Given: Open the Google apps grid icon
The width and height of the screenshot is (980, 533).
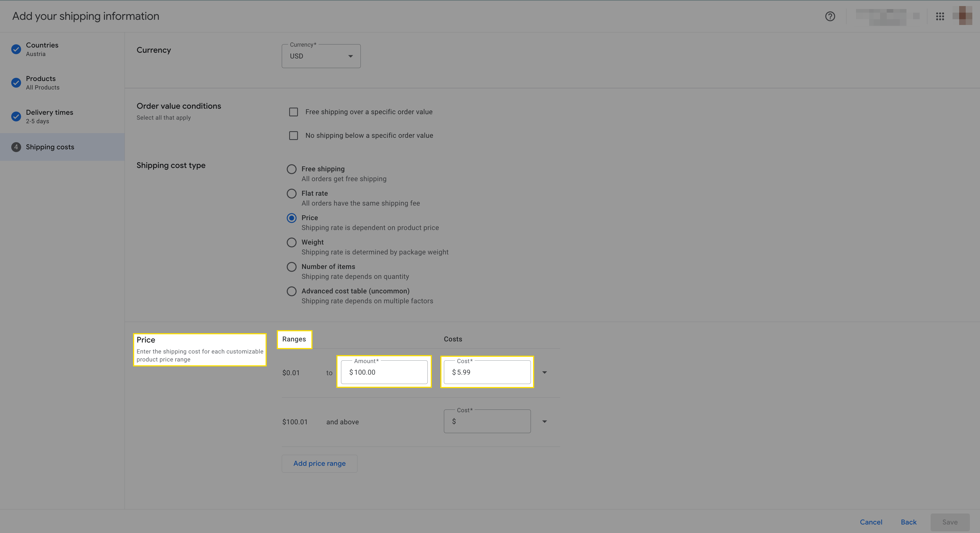Looking at the screenshot, I should click(x=940, y=16).
